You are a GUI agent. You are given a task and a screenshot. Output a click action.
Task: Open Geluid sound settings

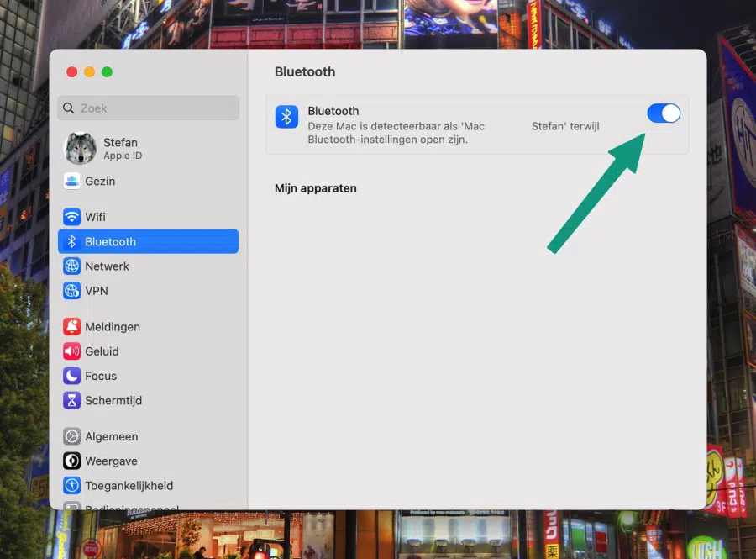[x=148, y=351]
